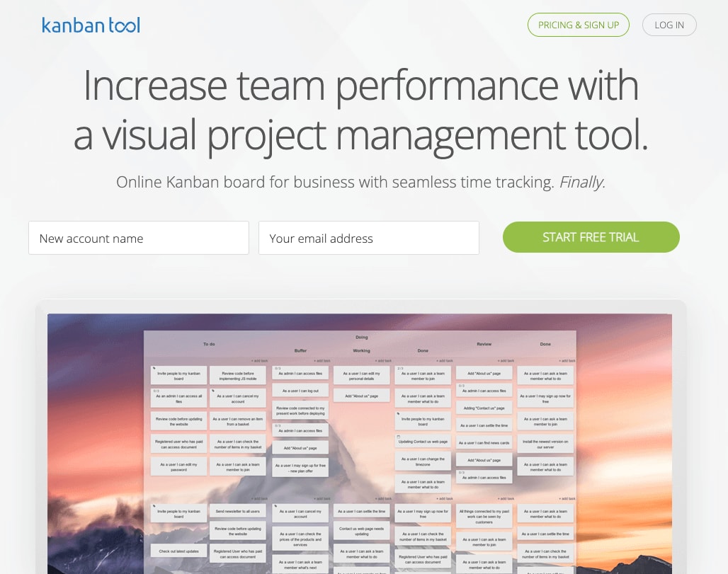Click PRICING & SIGN UP

click(x=578, y=25)
